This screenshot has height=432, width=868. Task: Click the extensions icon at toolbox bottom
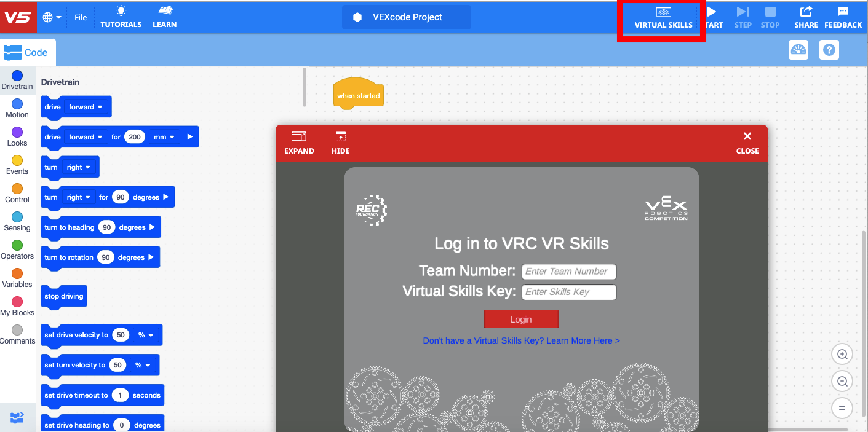click(17, 418)
